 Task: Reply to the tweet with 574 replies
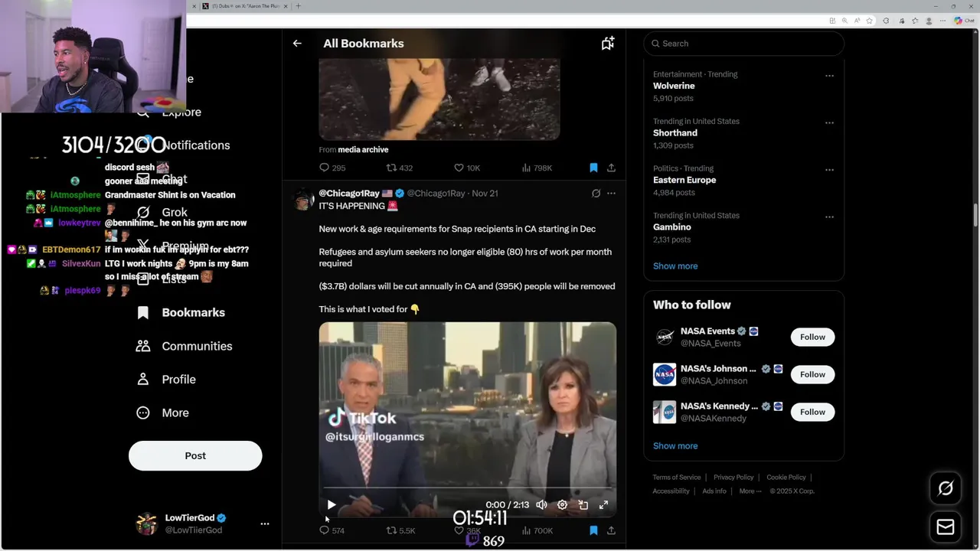point(332,530)
